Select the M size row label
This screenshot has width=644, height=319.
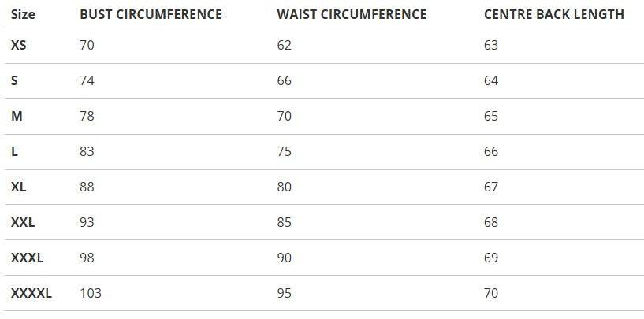click(x=17, y=116)
